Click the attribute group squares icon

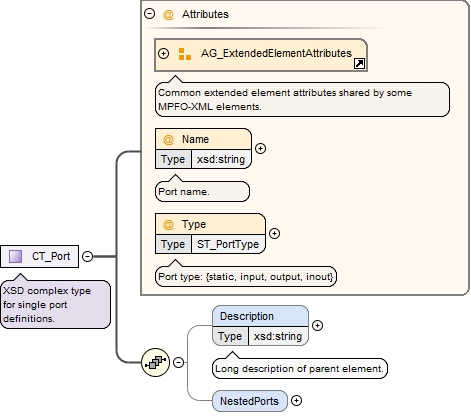point(185,54)
